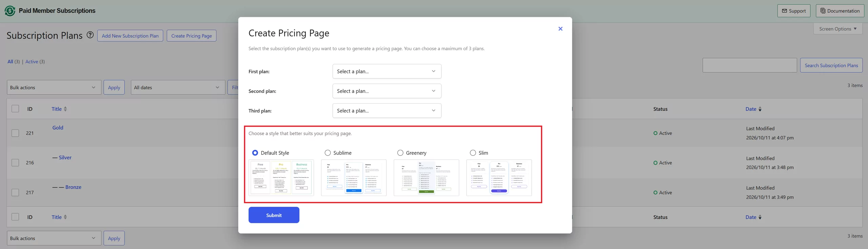Select the Slim preview thumbnail
Image resolution: width=868 pixels, height=249 pixels.
tap(499, 178)
